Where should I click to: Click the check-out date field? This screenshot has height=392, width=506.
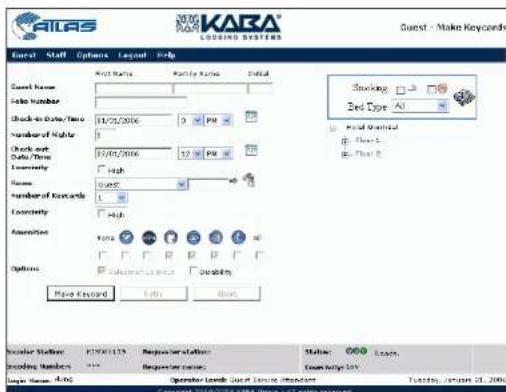134,154
